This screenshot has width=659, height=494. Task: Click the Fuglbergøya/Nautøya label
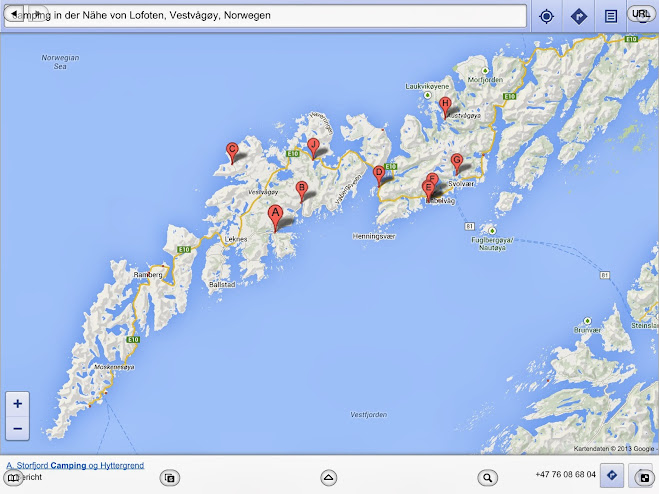(x=492, y=244)
